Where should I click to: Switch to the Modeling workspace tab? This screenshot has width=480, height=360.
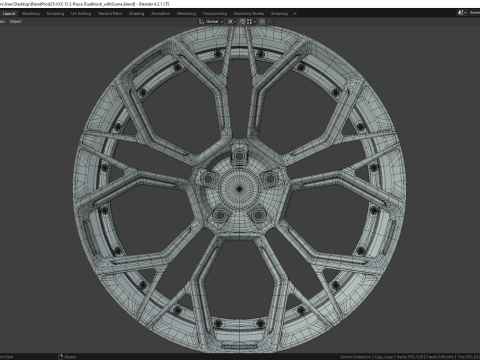coord(31,14)
